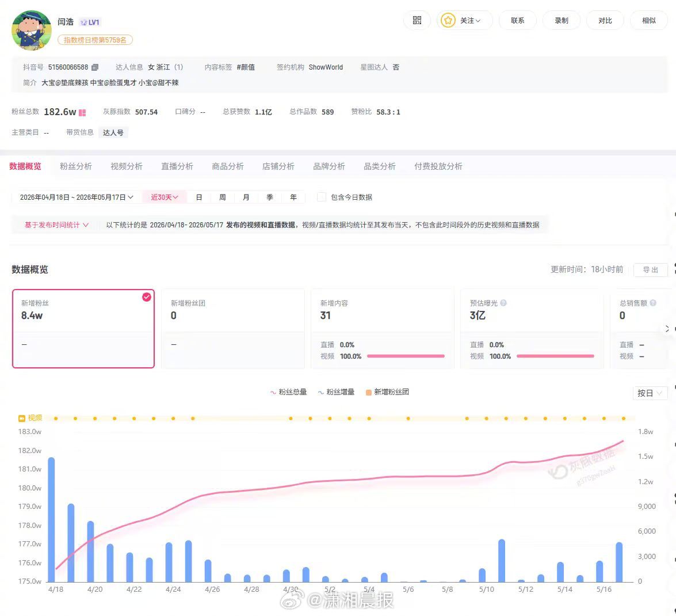The image size is (676, 616).
Task: Open the QR code icon button
Action: pyautogui.click(x=417, y=20)
